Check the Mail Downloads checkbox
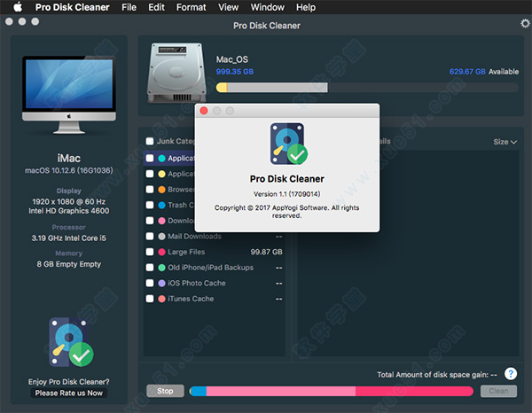532x413 pixels. point(150,237)
